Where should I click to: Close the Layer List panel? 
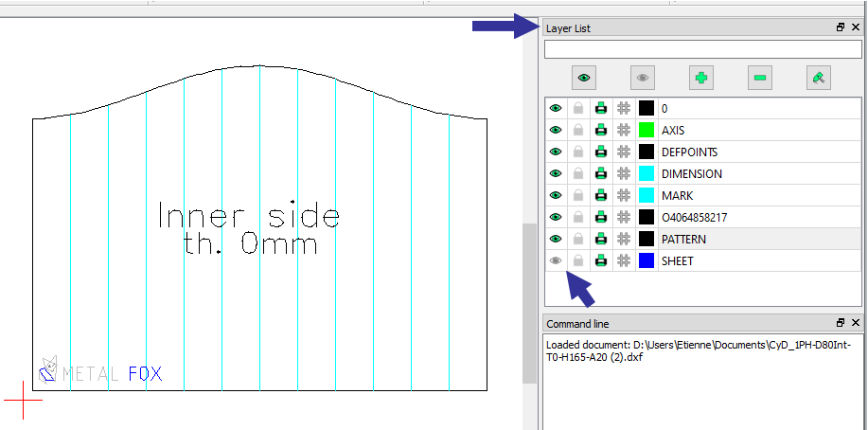856,27
